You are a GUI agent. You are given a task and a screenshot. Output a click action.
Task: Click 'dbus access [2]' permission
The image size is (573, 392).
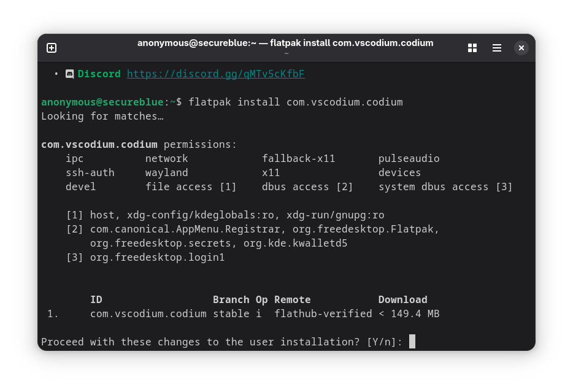(308, 186)
